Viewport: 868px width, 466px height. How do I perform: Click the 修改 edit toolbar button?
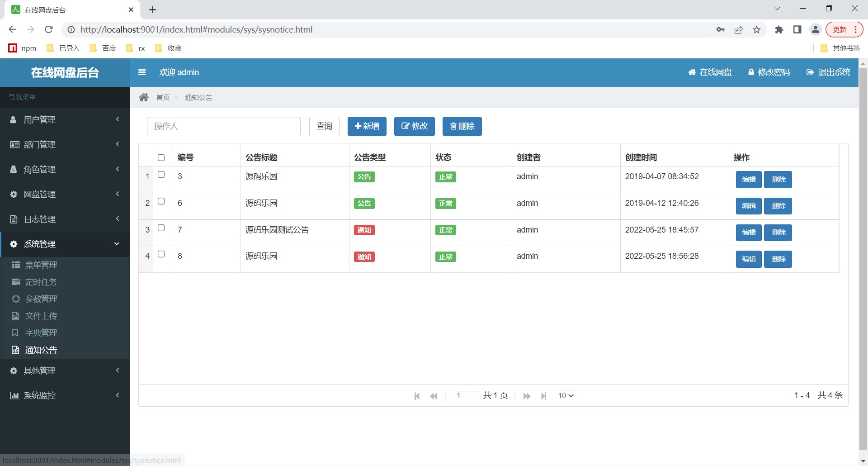pos(414,126)
